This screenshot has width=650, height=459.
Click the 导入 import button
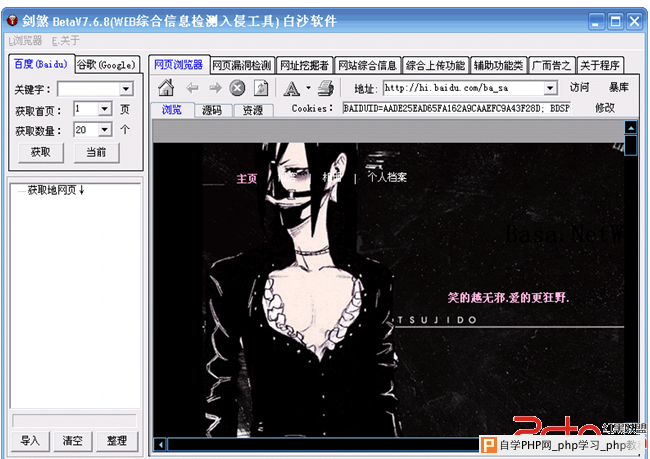30,440
